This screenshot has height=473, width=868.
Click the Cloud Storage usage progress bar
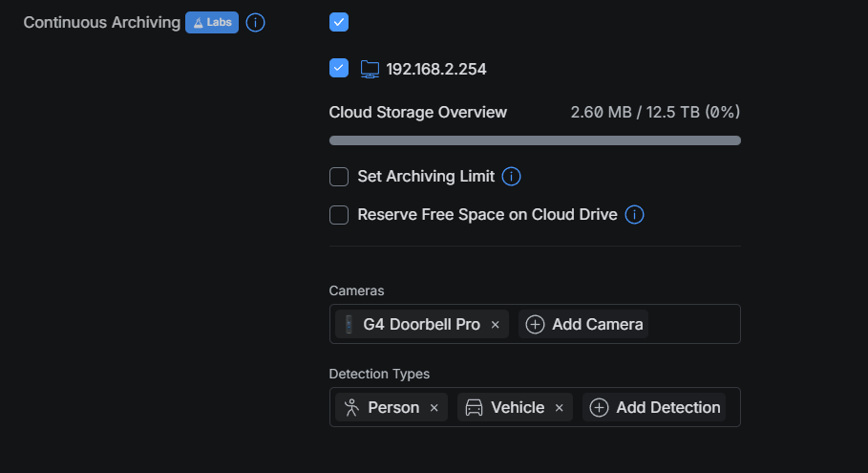point(535,140)
